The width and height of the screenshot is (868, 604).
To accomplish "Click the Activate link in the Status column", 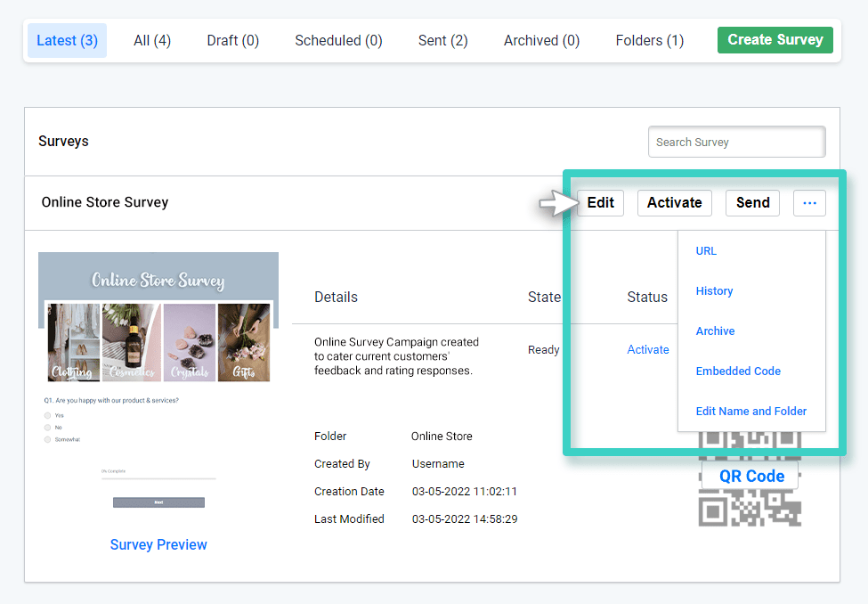I will [647, 349].
